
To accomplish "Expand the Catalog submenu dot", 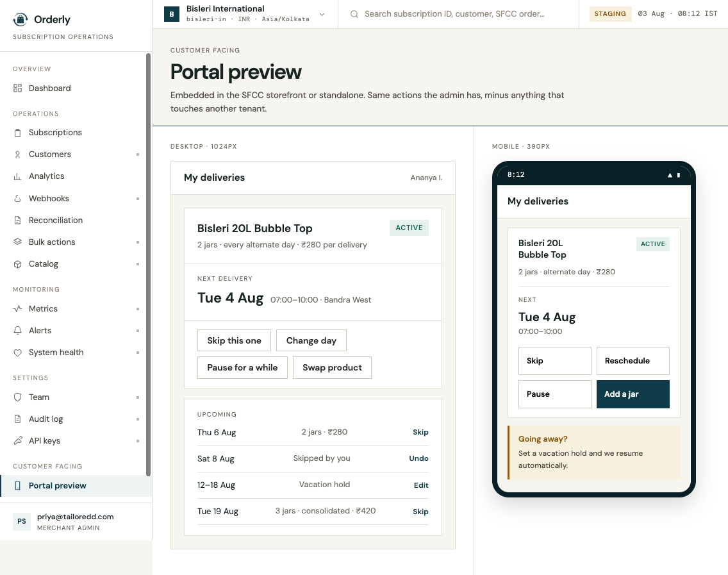I will [138, 264].
